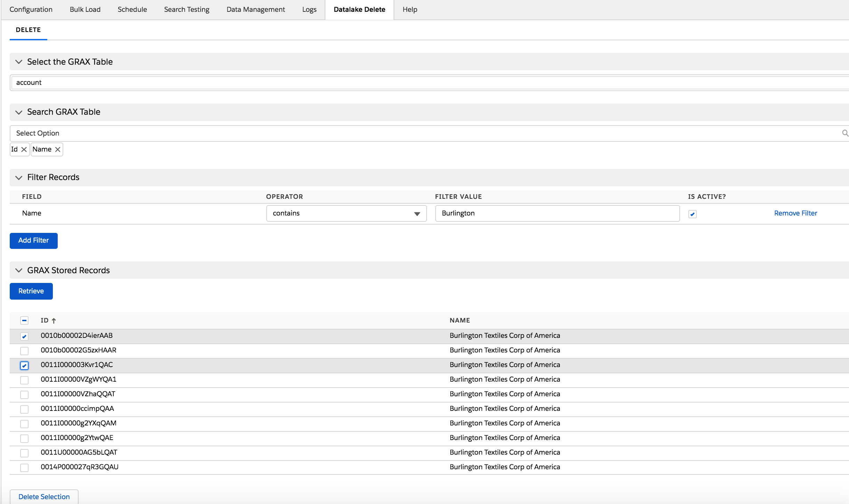The width and height of the screenshot is (849, 504).
Task: Check record 0011I00000VZgWYQA1
Action: 24,380
